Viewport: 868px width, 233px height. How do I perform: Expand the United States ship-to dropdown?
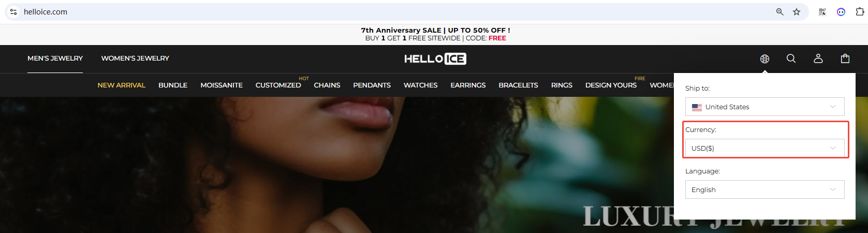coord(764,107)
